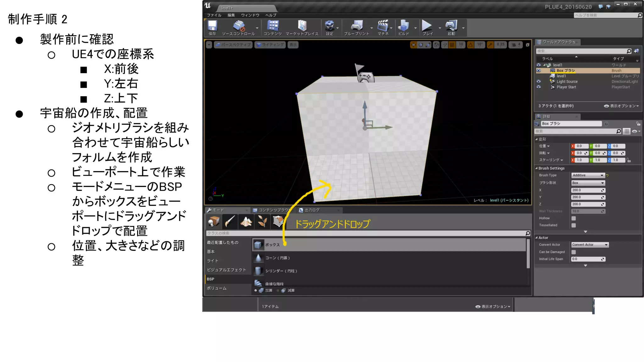Select the 減算 (Subtractive) radio button
This screenshot has height=362, width=644.
[x=278, y=291]
